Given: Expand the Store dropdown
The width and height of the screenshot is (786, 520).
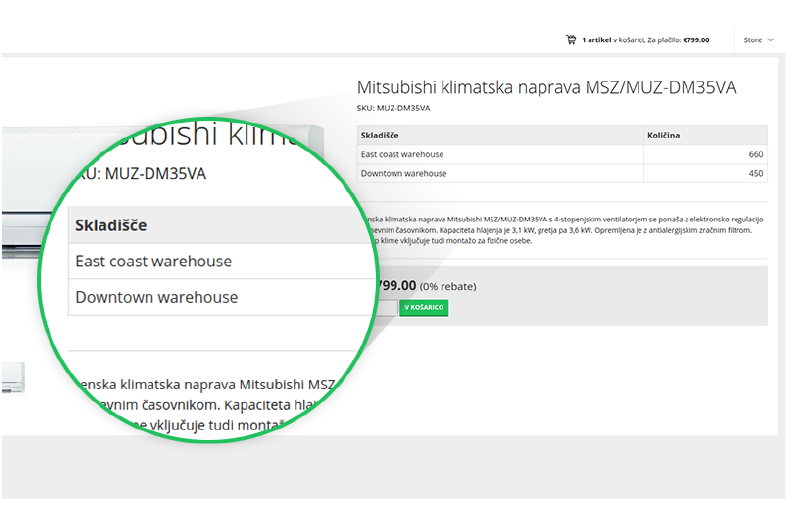Looking at the screenshot, I should pos(758,40).
